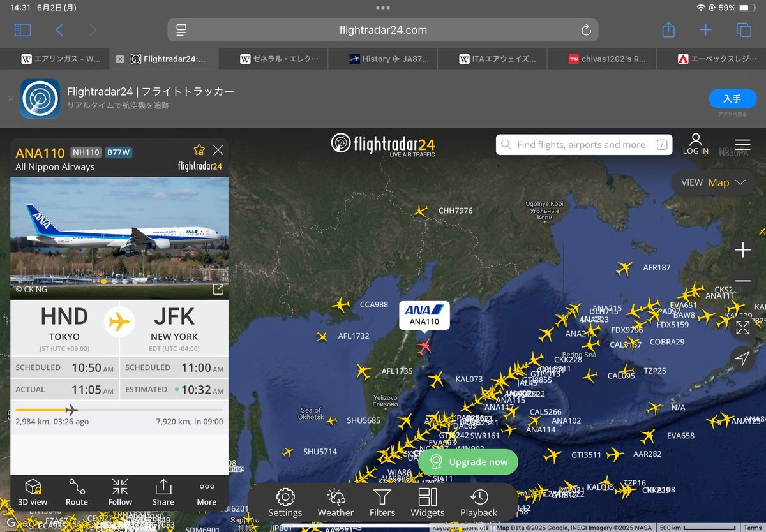Select the CCA988 aircraft on map
The width and height of the screenshot is (766, 532).
(x=342, y=304)
